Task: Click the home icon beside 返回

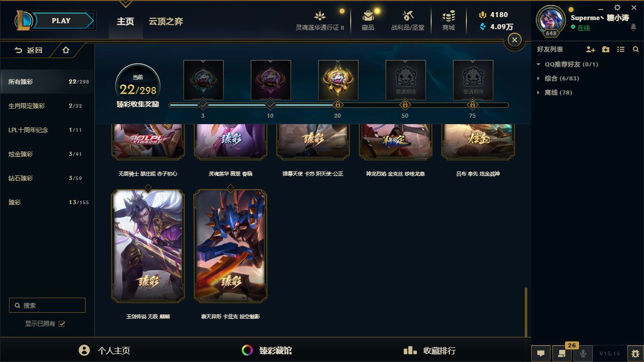Action: (x=65, y=50)
